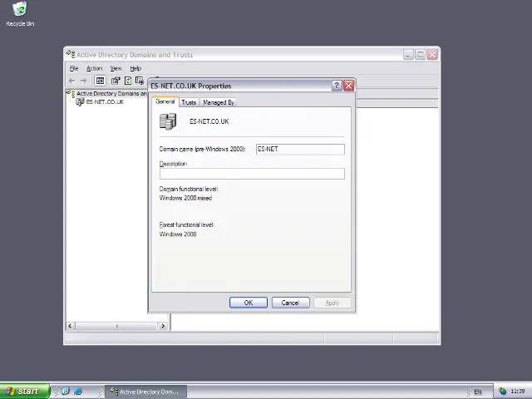Click the large domain icon in General tab
The height and width of the screenshot is (399, 532).
[x=168, y=121]
